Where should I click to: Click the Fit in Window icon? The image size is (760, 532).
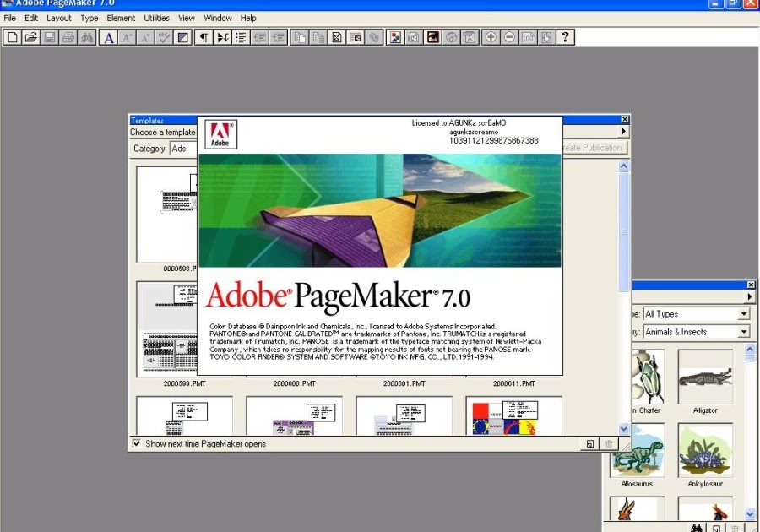point(546,37)
